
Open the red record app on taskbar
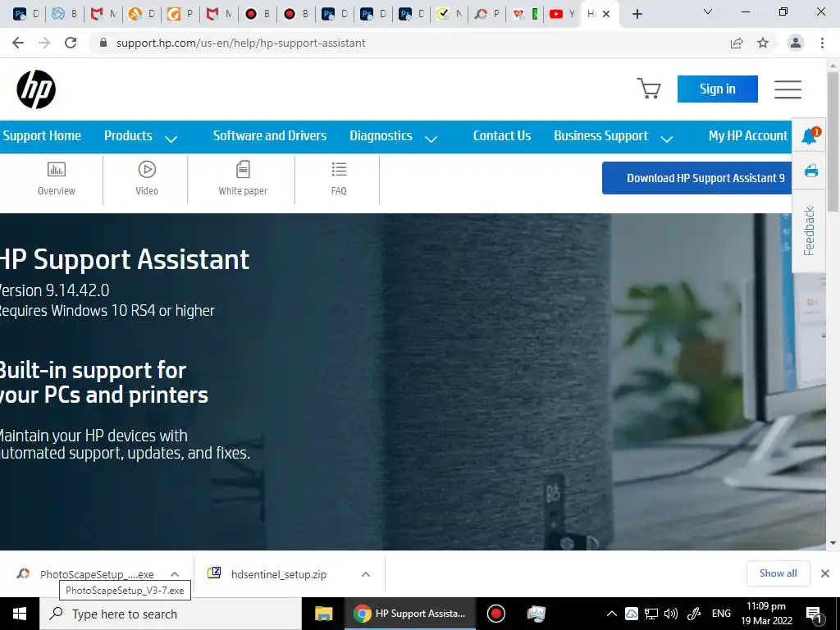(495, 614)
